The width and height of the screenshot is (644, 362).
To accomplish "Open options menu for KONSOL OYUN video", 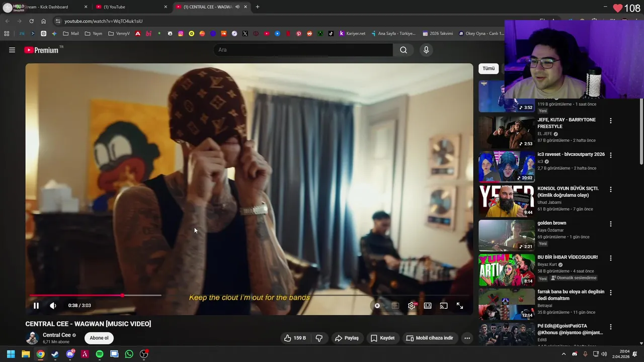I will [x=611, y=190].
